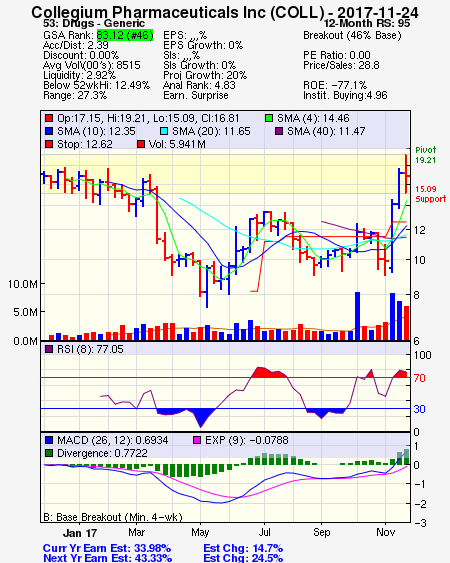The width and height of the screenshot is (450, 563).
Task: Click the green SMA (4) legend square
Action: (x=269, y=118)
